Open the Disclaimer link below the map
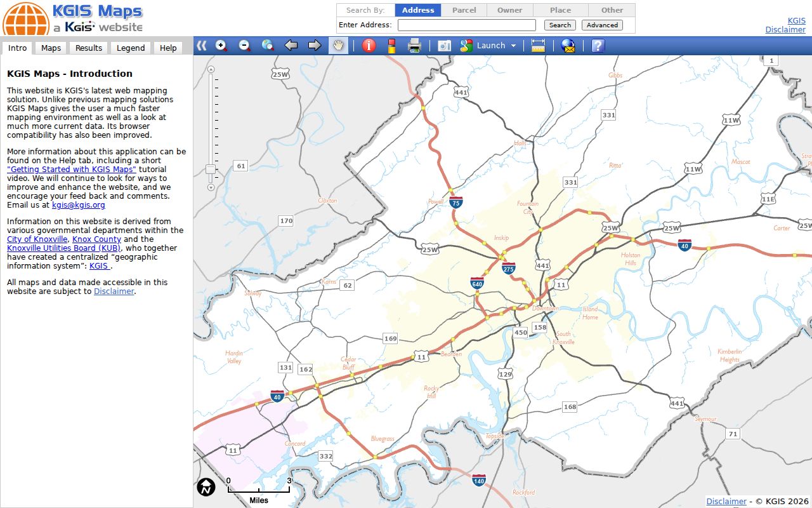The width and height of the screenshot is (812, 508). click(x=726, y=502)
